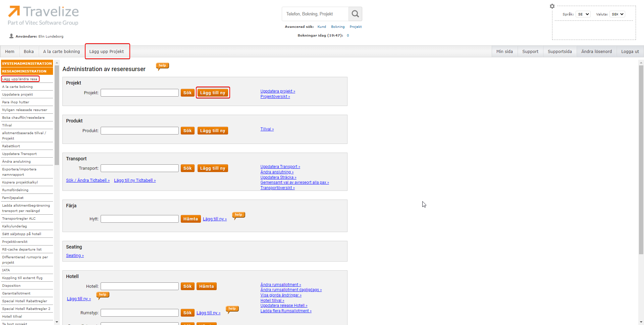
Task: Open Ladda flera Rumsallotment » link
Action: (x=286, y=311)
